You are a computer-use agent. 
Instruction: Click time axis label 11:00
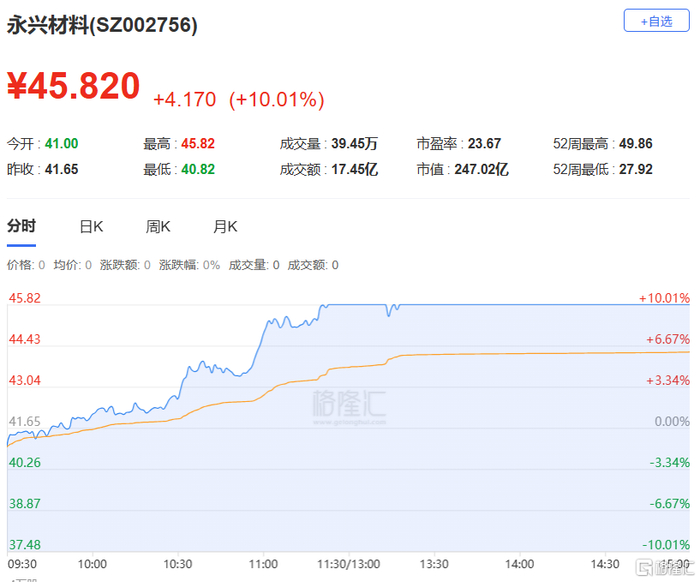click(x=263, y=564)
